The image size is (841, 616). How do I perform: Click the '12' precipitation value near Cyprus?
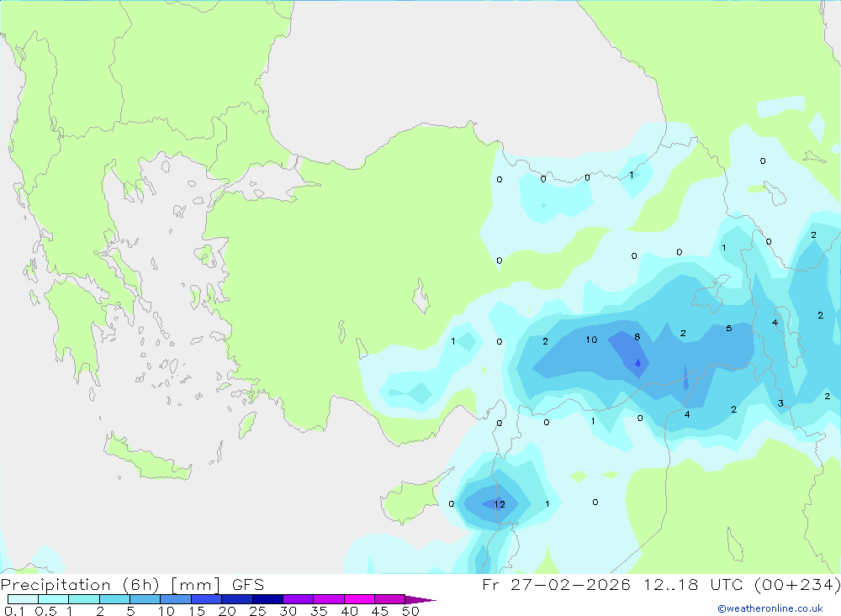[x=500, y=504]
